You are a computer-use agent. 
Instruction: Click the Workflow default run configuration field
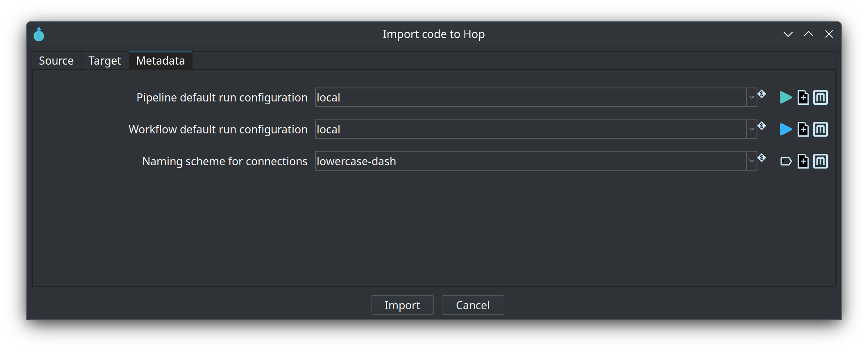530,129
